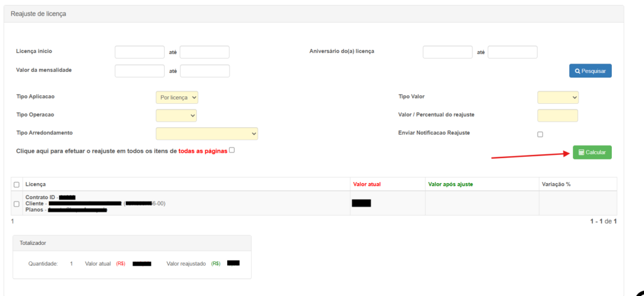
Task: Click the Variação % column header
Action: pos(556,184)
